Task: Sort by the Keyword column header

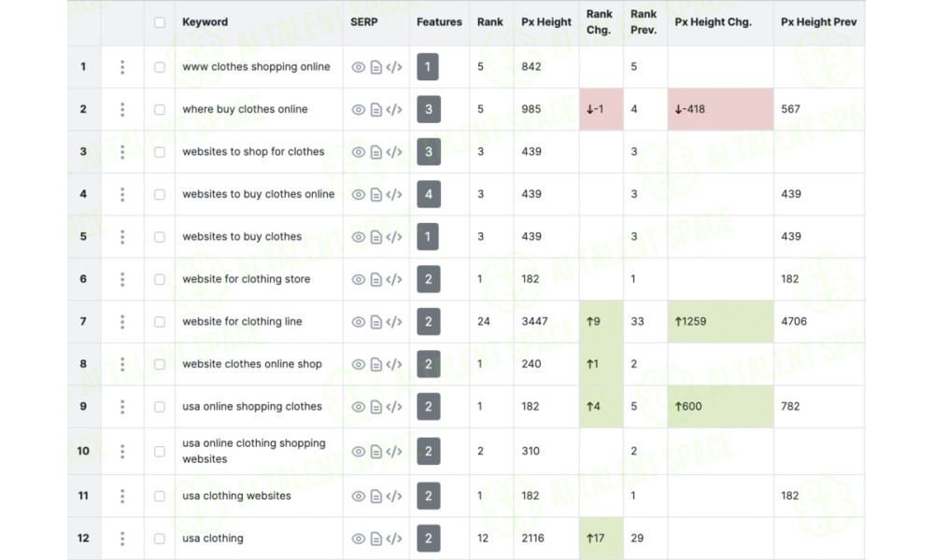Action: point(205,22)
